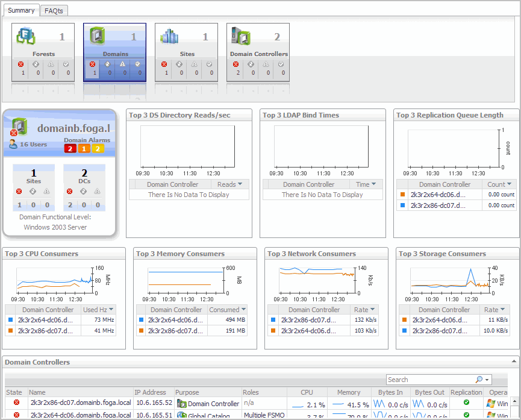Click the red critical Domain Alarms badge

(70, 149)
